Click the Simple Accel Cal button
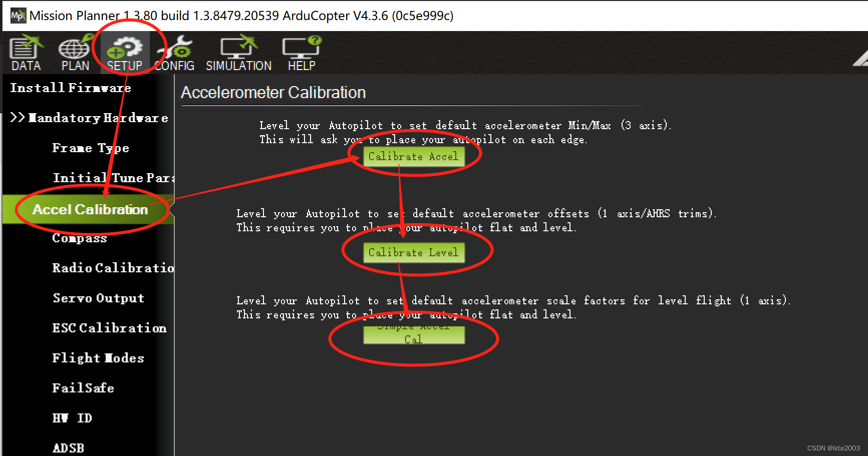The height and width of the screenshot is (456, 868). point(414,334)
